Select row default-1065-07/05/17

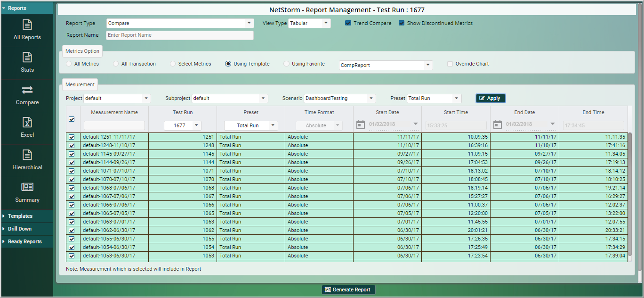[347, 213]
